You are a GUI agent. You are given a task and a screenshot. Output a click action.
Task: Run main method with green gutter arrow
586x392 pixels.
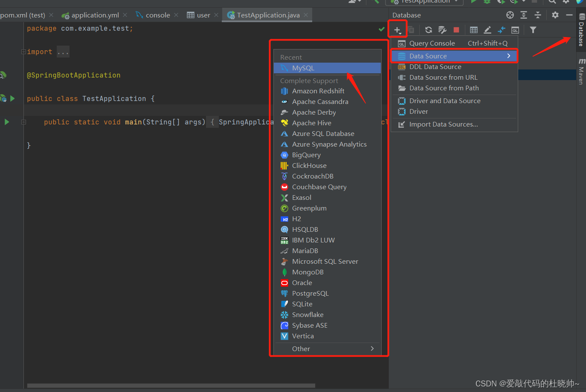6,122
